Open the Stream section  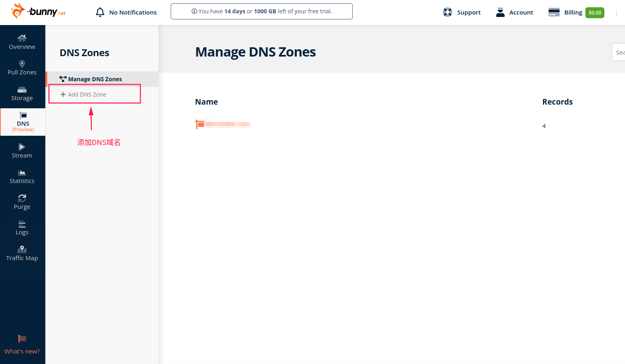tap(22, 151)
